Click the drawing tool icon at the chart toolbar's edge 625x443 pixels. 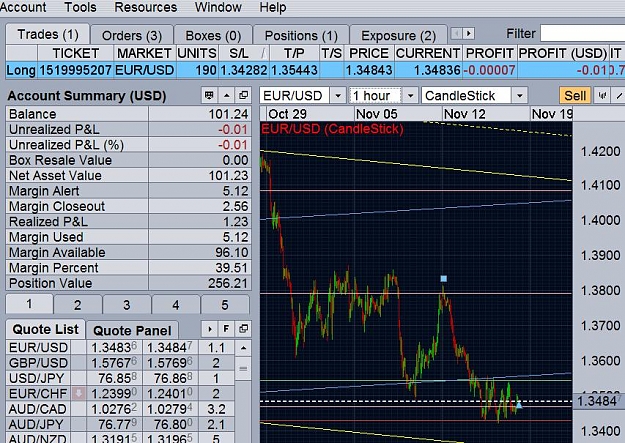coord(619,95)
